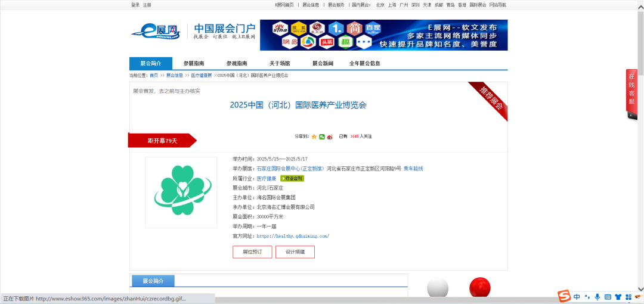This screenshot has width=644, height=304.
Task: Open the 全年展会信息 menu tab
Action: click(365, 64)
